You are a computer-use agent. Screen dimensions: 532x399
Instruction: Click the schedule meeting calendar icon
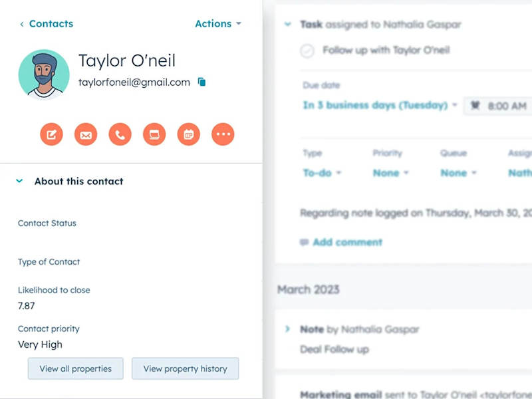(189, 134)
